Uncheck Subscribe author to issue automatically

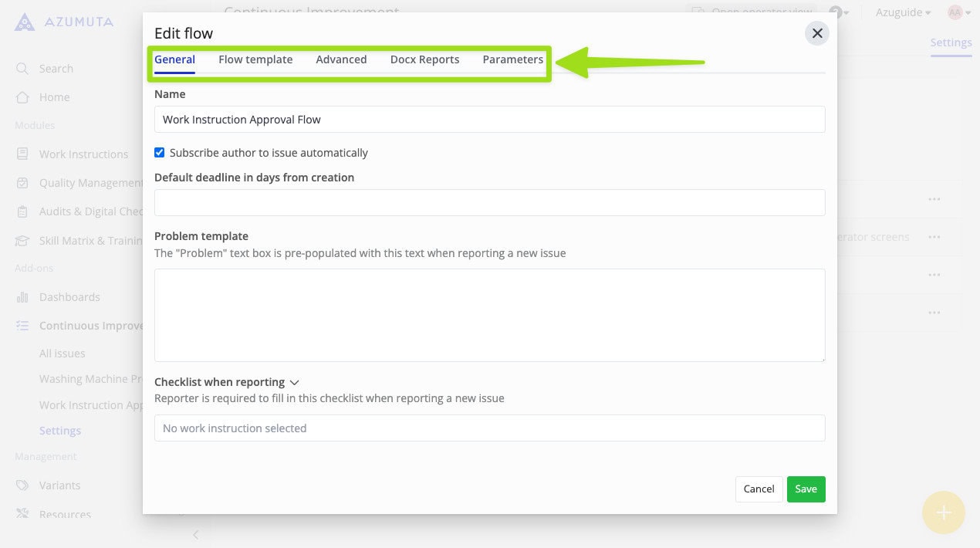click(x=160, y=153)
